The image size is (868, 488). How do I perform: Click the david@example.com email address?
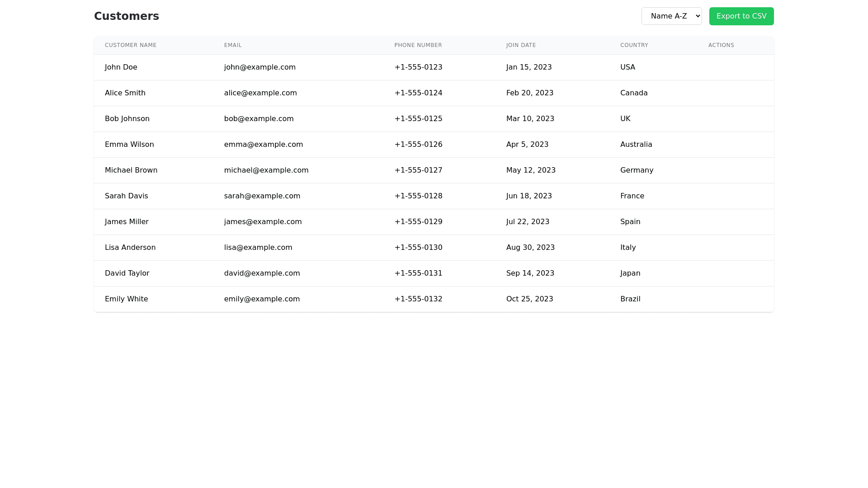coord(262,273)
